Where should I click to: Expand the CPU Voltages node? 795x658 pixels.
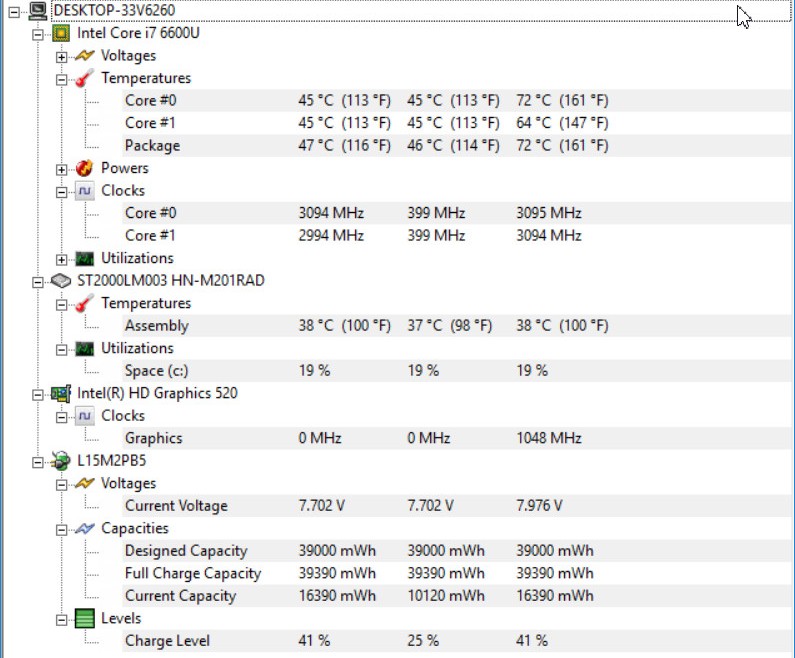[x=61, y=57]
